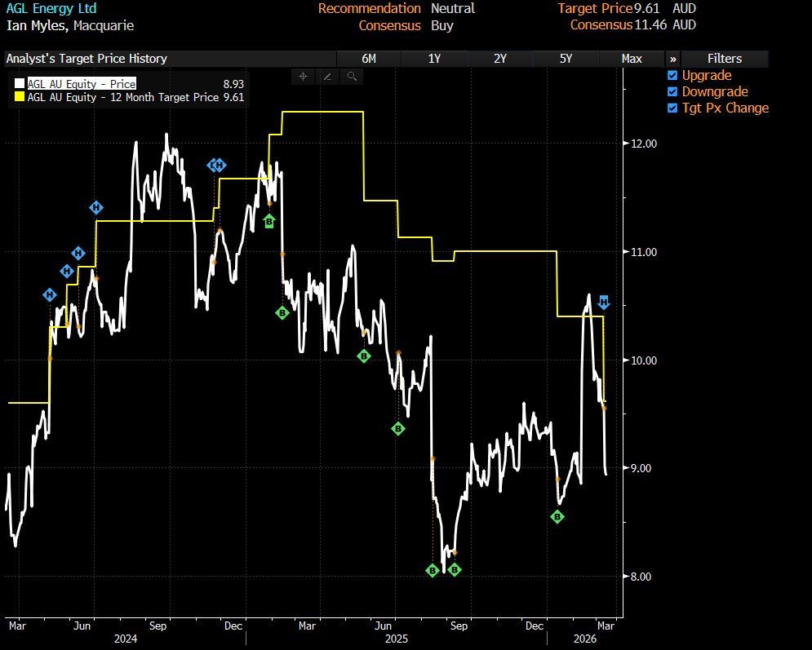The image size is (812, 650).
Task: Toggle the Downgrade checkbox
Action: [x=673, y=92]
